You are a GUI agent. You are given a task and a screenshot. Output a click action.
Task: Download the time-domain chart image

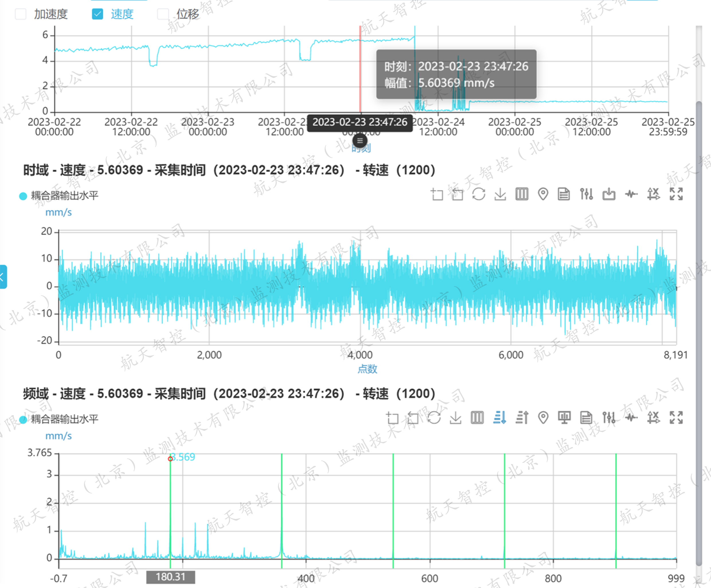click(x=500, y=194)
